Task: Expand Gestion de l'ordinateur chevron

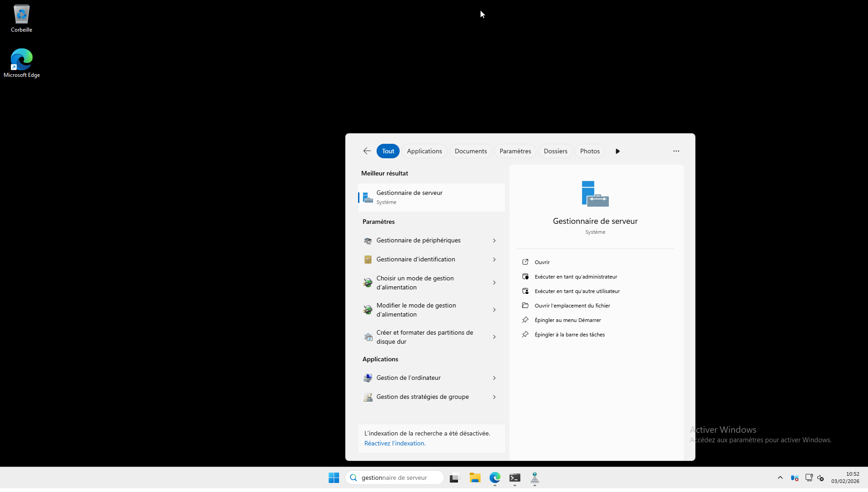Action: click(494, 378)
